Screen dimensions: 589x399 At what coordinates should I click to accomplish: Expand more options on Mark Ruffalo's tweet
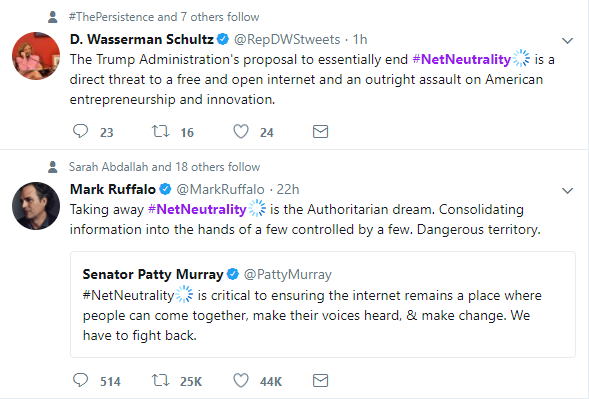click(x=567, y=190)
